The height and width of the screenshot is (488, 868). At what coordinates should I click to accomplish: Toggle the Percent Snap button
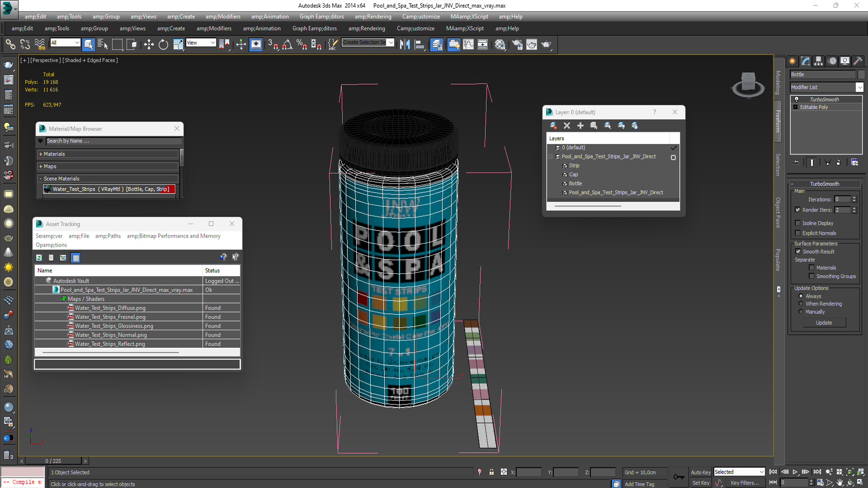click(x=302, y=44)
